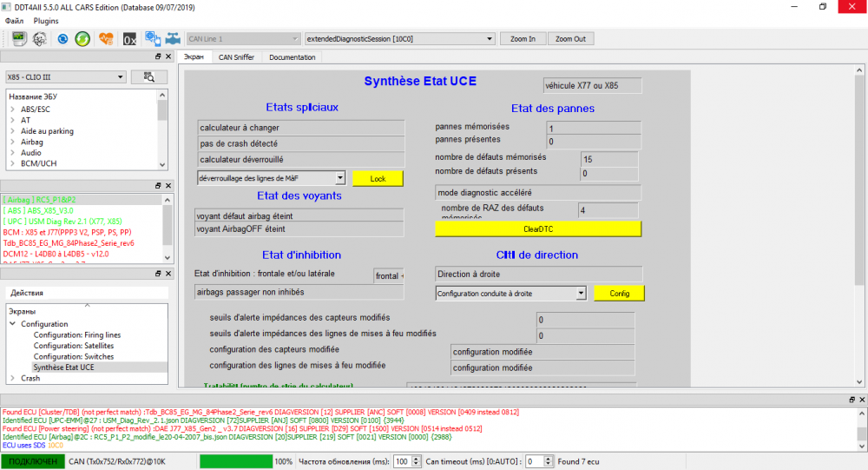Close the Действия screens panel
868x470 pixels.
[168, 274]
